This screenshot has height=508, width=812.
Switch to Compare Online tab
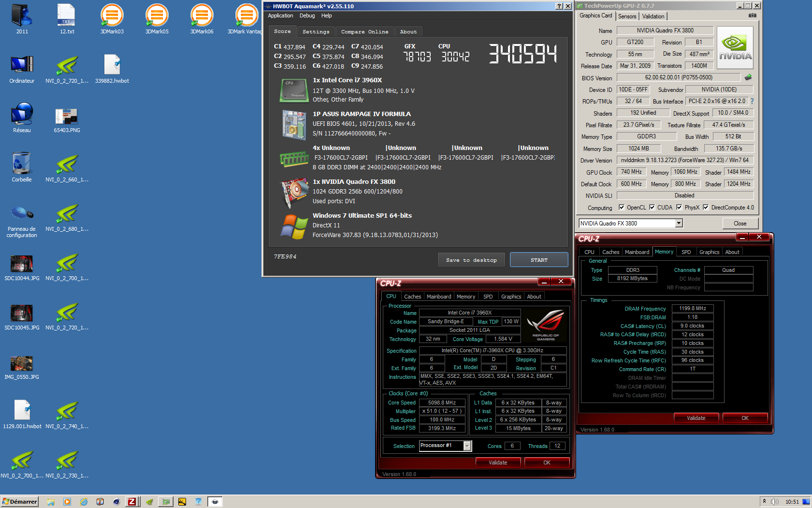coord(364,31)
